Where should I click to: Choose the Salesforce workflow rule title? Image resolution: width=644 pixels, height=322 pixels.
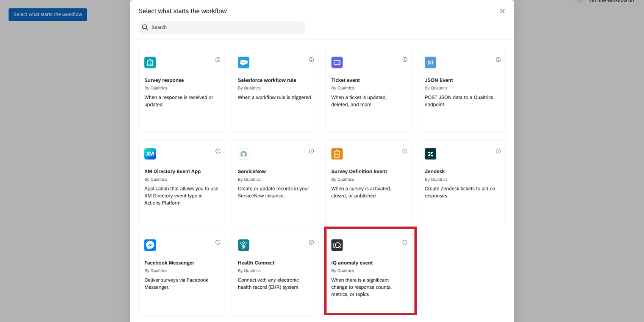pos(267,80)
